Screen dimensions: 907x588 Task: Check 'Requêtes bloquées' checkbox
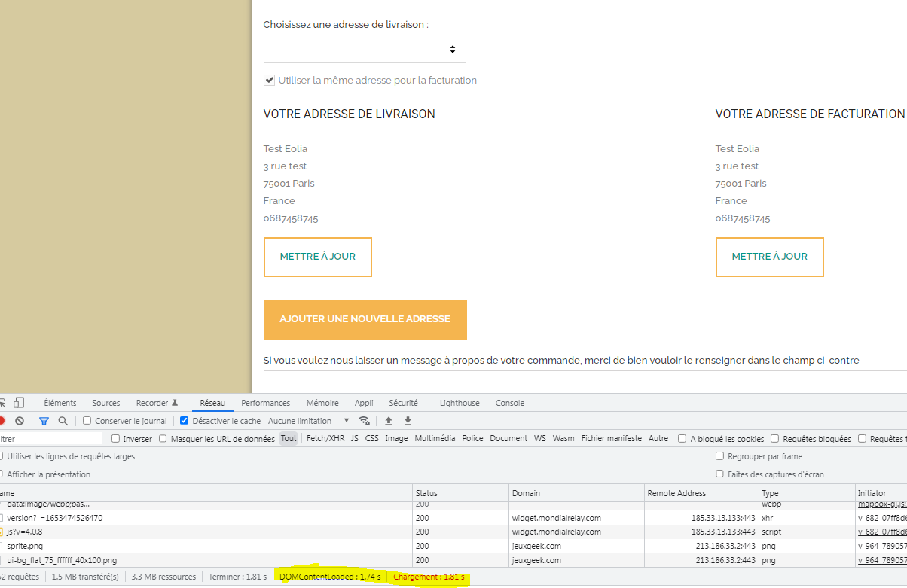[775, 439]
